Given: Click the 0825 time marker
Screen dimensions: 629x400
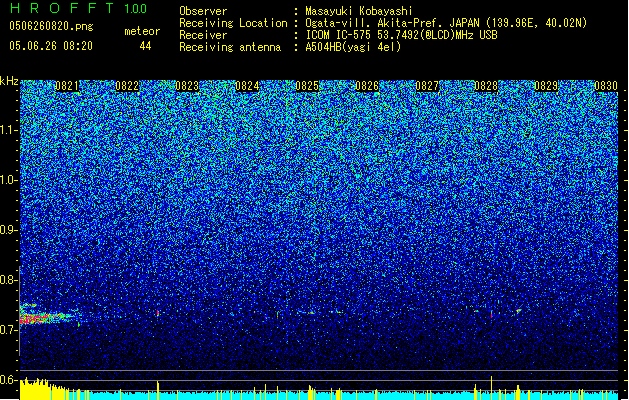Looking at the screenshot, I should pyautogui.click(x=307, y=86).
